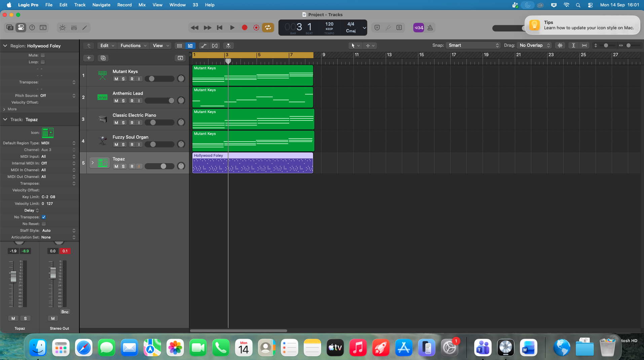Open the Library panel icon
644x360 pixels.
coord(10,28)
